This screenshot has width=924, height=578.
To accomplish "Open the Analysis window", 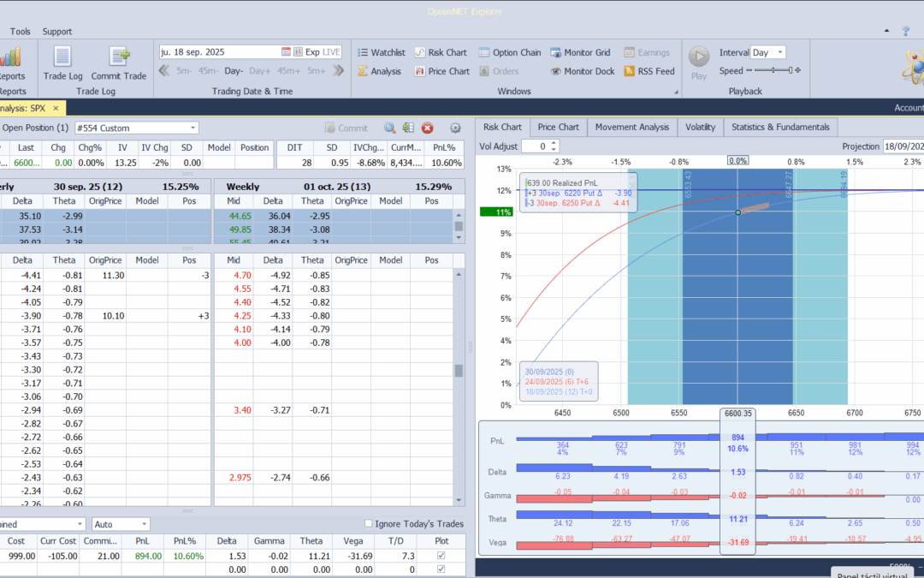I will [379, 71].
